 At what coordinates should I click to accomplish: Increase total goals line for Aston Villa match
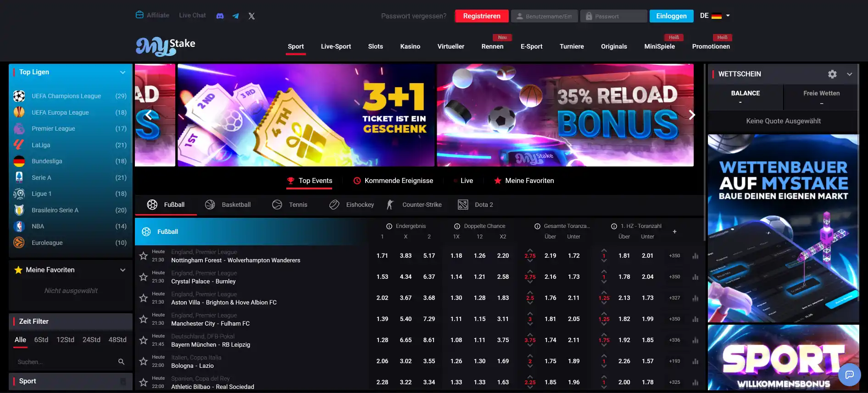(x=530, y=293)
